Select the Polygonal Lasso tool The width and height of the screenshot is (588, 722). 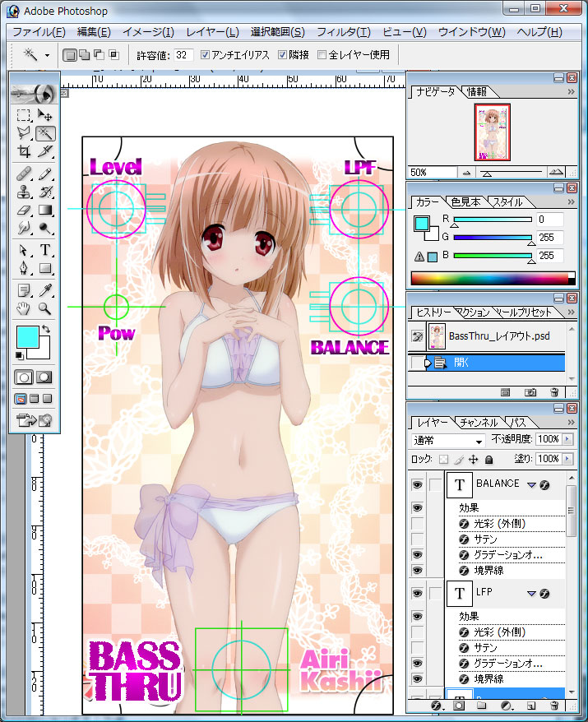24,133
